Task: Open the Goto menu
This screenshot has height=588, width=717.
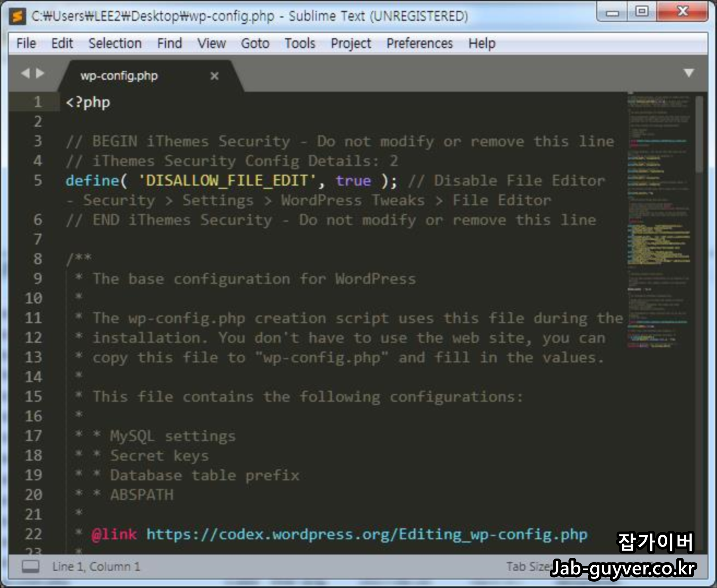Action: pyautogui.click(x=255, y=43)
